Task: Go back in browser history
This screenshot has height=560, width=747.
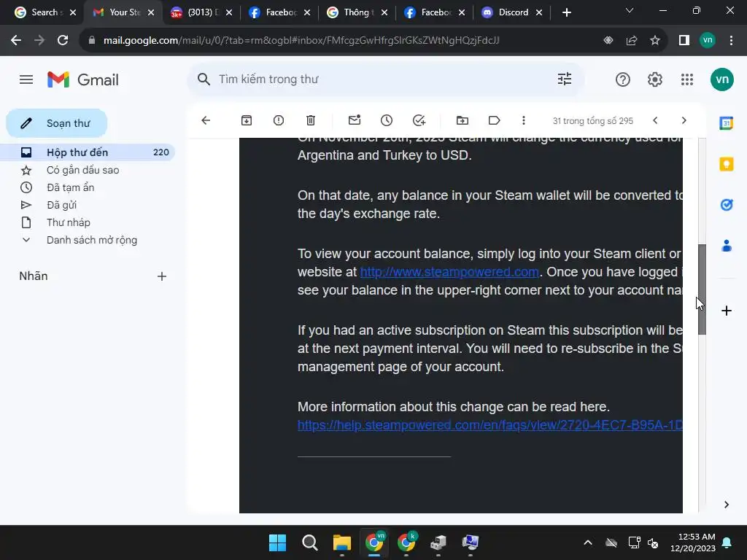Action: tap(16, 41)
